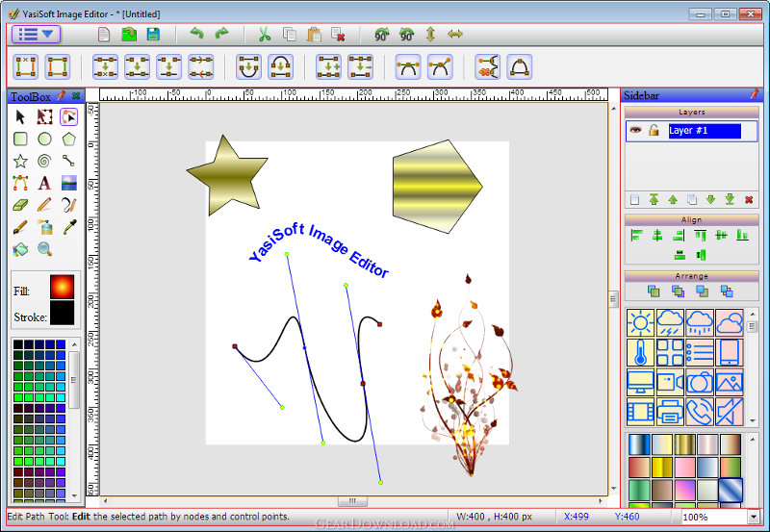Select the line connector tool

(x=68, y=161)
